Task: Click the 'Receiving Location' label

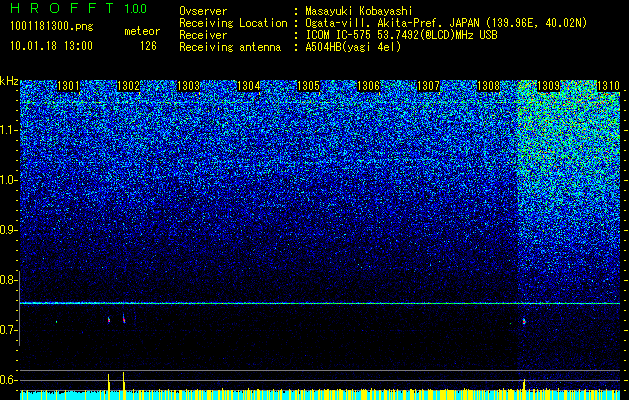Action: click(x=233, y=23)
